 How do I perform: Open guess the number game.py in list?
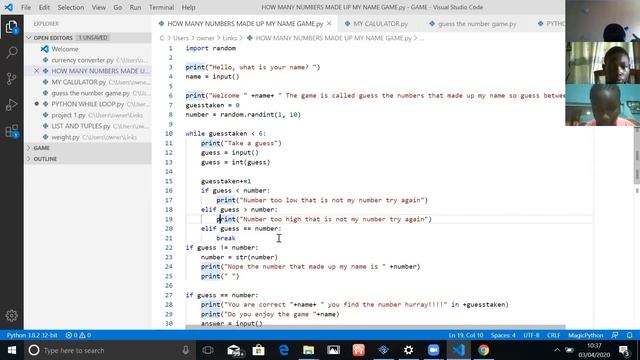click(88, 93)
